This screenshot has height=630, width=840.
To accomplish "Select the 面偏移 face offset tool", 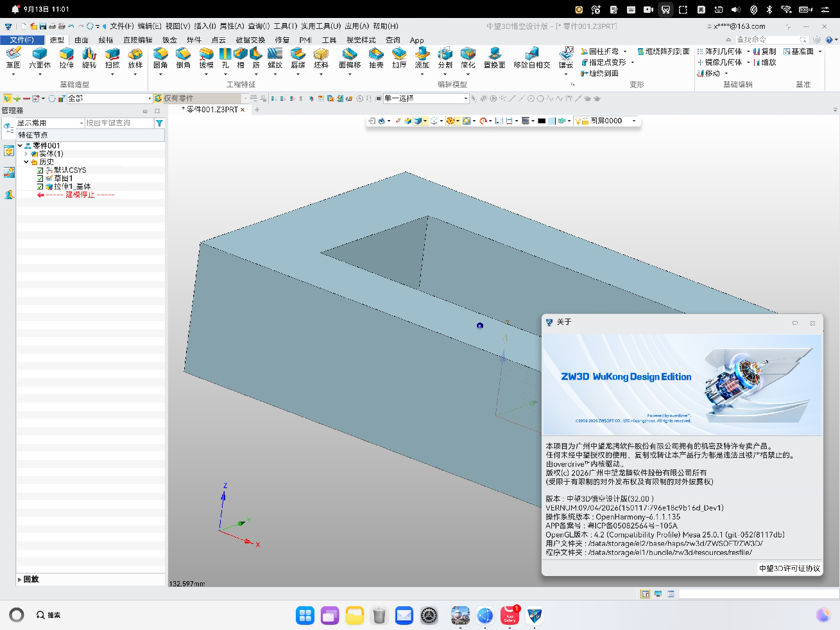I will pos(350,58).
